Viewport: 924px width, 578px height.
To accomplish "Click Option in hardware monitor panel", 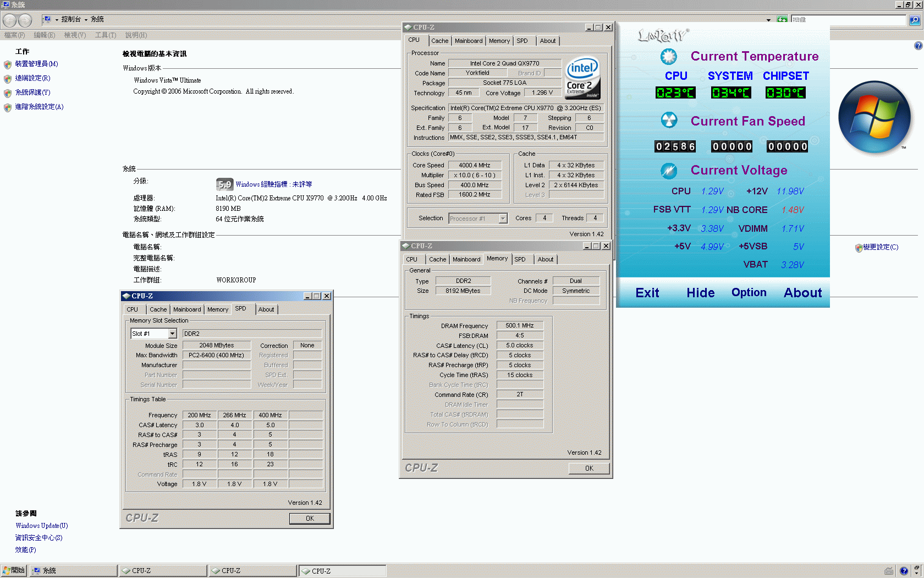I will click(749, 293).
